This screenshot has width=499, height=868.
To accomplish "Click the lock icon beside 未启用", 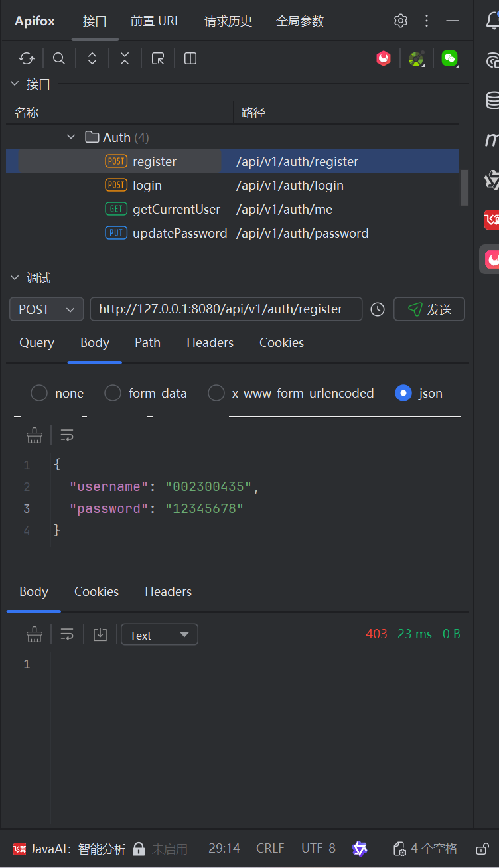I will 139,849.
